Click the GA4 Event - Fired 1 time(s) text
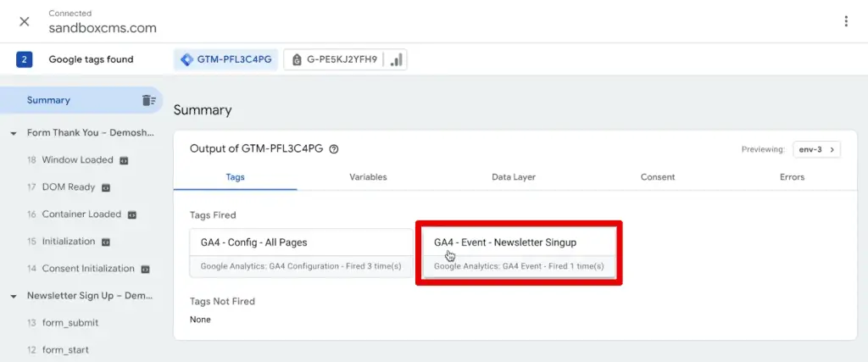 click(x=519, y=266)
